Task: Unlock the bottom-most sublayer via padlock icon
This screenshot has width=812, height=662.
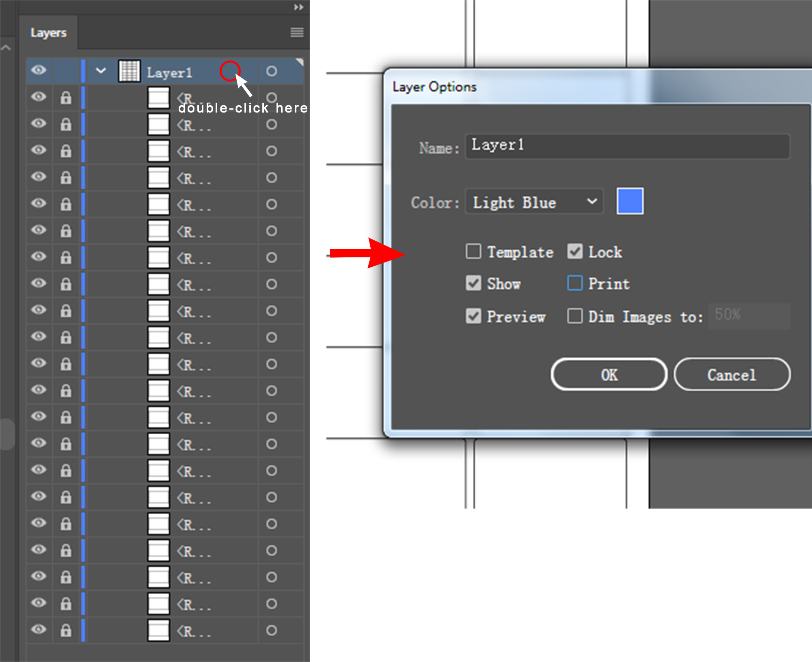Action: point(66,630)
